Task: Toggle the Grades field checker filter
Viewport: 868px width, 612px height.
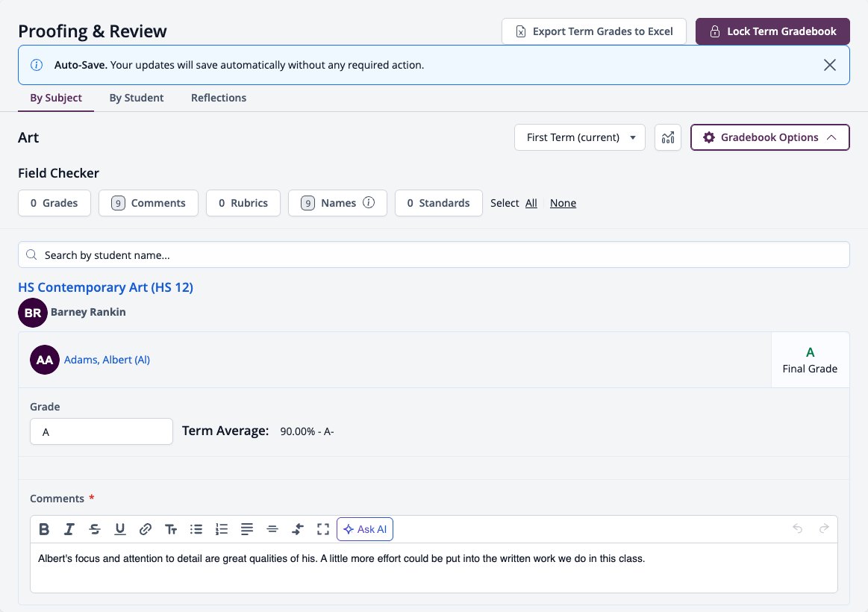Action: click(x=54, y=203)
